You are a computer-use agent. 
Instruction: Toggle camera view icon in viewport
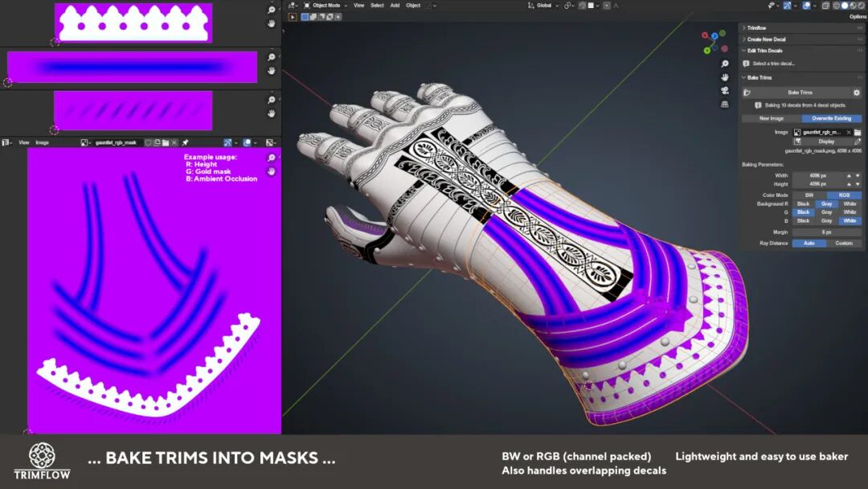[725, 91]
